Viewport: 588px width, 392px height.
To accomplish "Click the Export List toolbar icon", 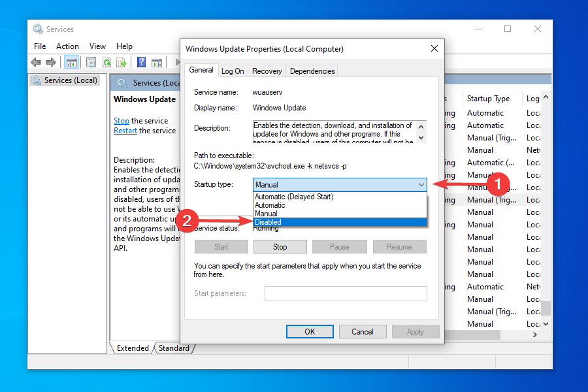I will coord(122,62).
